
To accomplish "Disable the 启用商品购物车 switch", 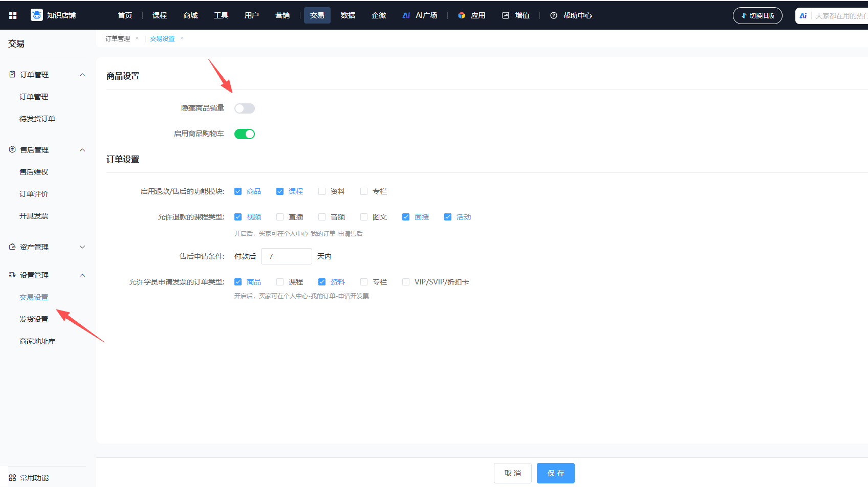I will (245, 134).
